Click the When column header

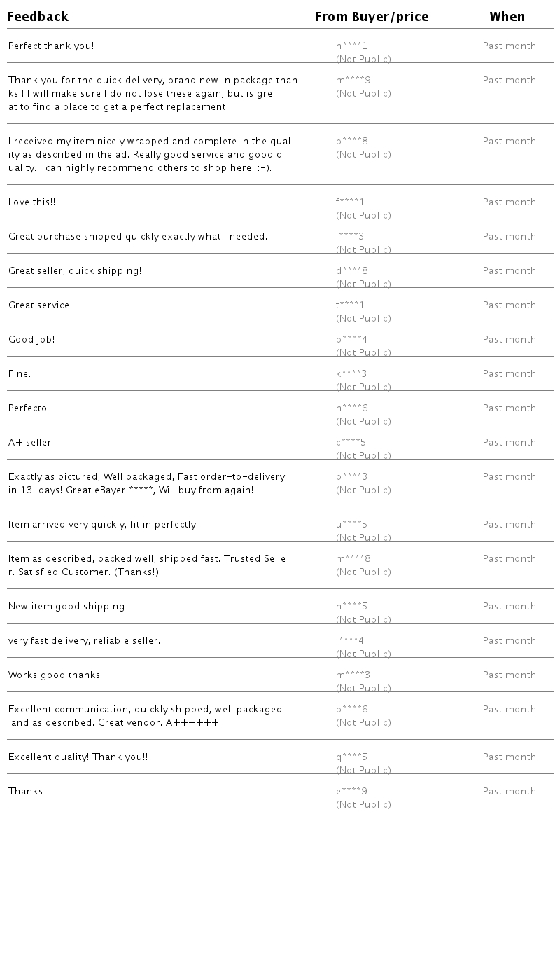point(507,17)
